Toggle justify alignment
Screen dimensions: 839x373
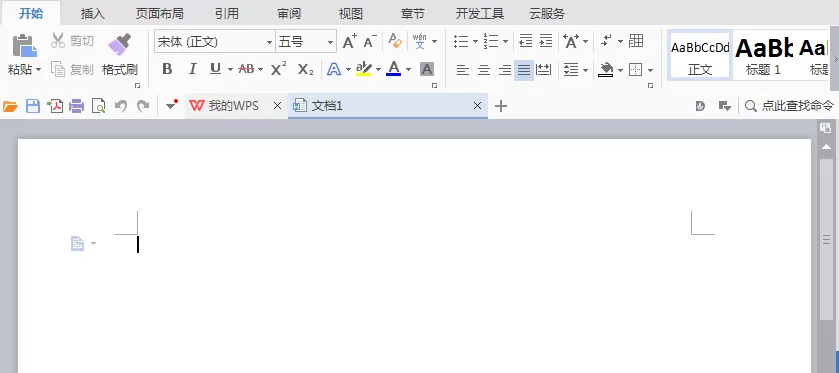[x=524, y=70]
